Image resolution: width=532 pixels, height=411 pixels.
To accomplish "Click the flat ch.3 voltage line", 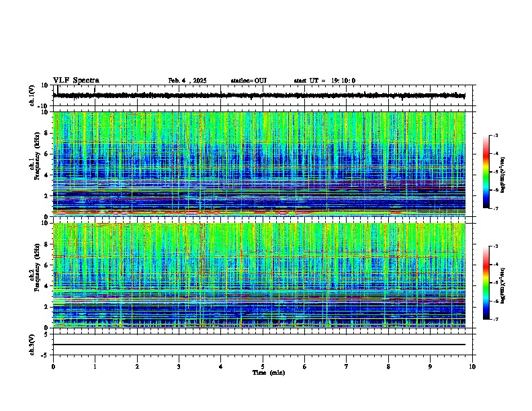I will tap(259, 345).
